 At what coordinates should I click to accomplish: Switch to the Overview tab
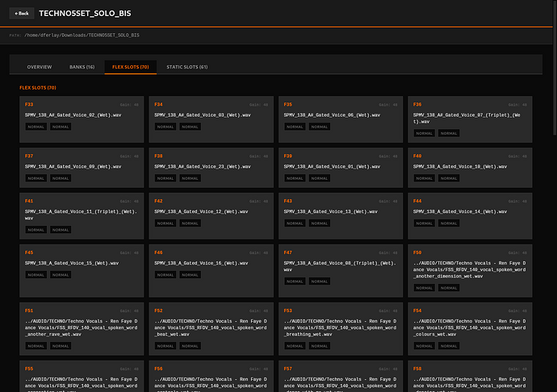coord(40,67)
